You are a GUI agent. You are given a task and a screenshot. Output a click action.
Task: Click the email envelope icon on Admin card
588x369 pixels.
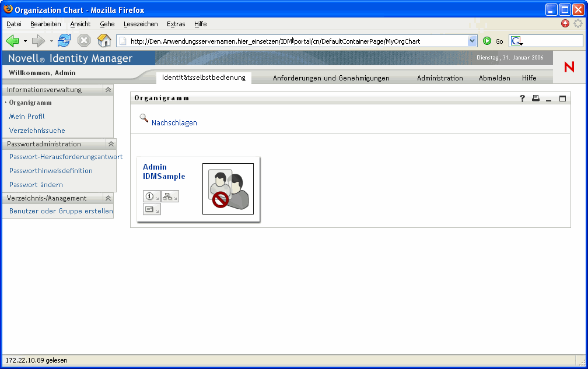[152, 209]
